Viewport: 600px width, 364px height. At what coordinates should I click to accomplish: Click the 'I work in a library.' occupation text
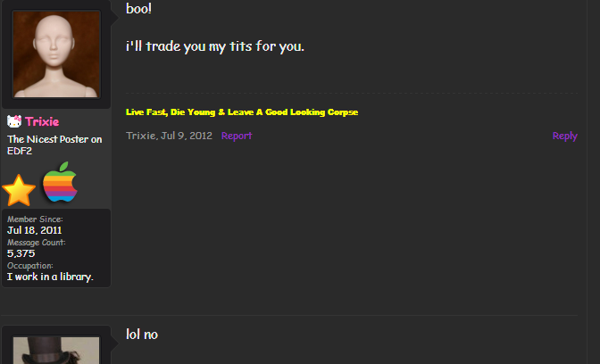[50, 277]
